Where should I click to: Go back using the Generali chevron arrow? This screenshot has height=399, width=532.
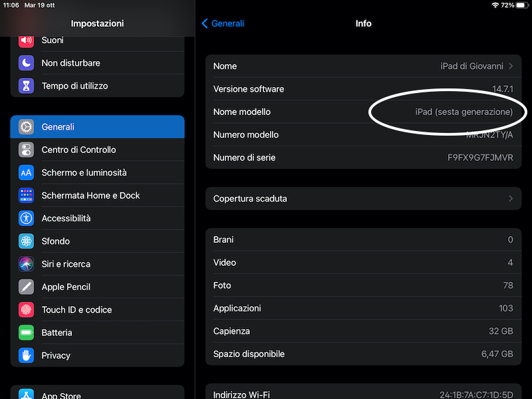(x=205, y=23)
